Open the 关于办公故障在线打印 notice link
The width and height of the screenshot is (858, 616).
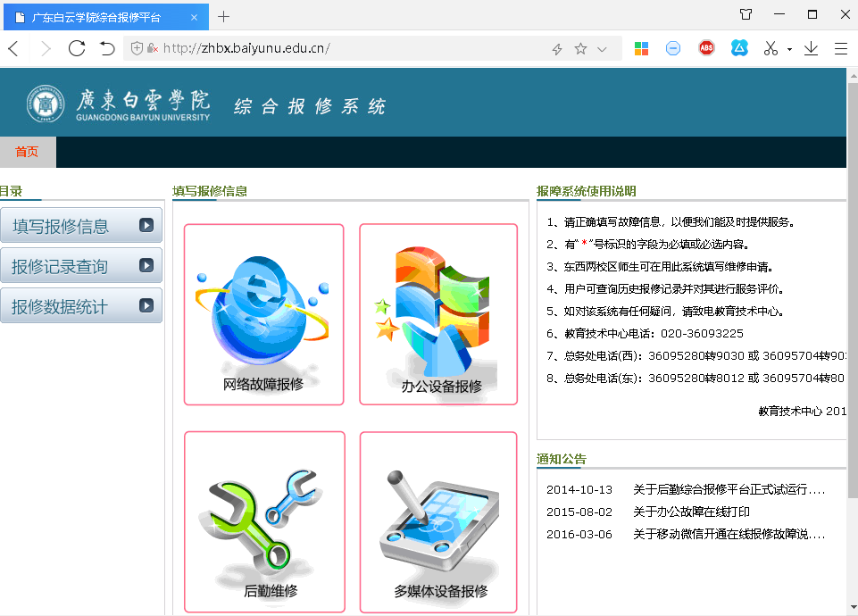pyautogui.click(x=691, y=512)
